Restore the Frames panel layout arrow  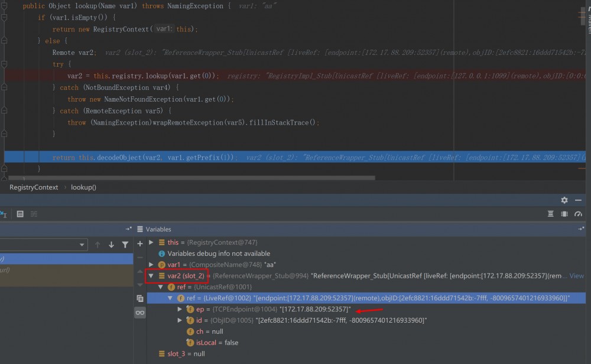[128, 229]
